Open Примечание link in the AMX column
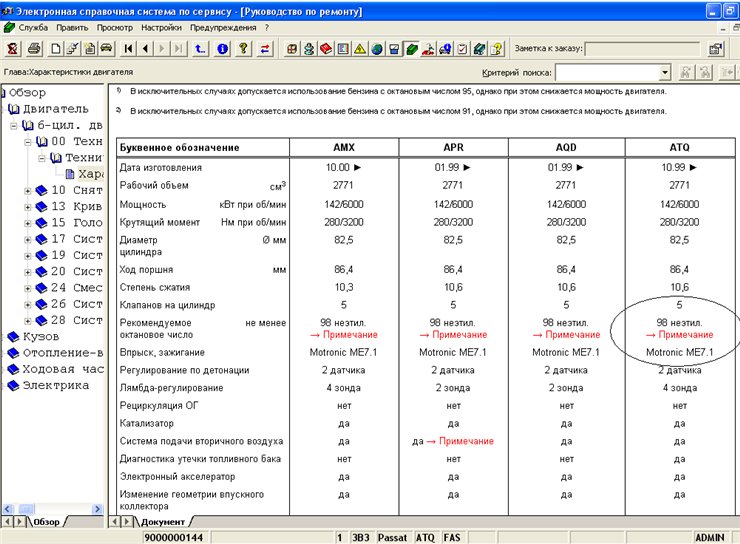The width and height of the screenshot is (740, 544). [344, 335]
